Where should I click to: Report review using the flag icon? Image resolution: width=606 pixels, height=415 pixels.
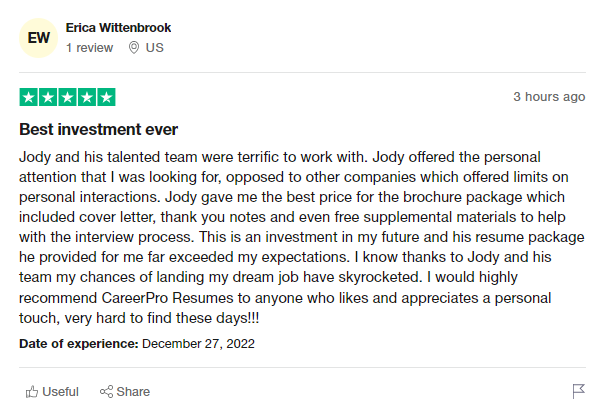point(579,391)
